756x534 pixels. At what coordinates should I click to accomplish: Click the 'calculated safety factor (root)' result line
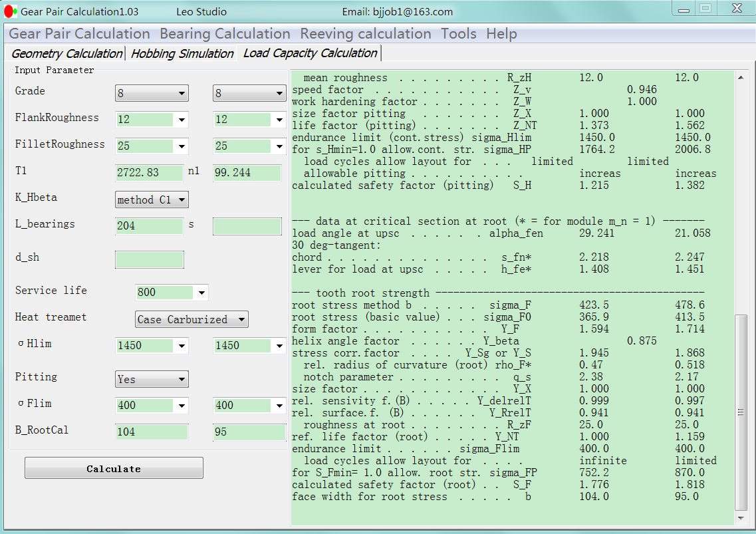pos(499,484)
